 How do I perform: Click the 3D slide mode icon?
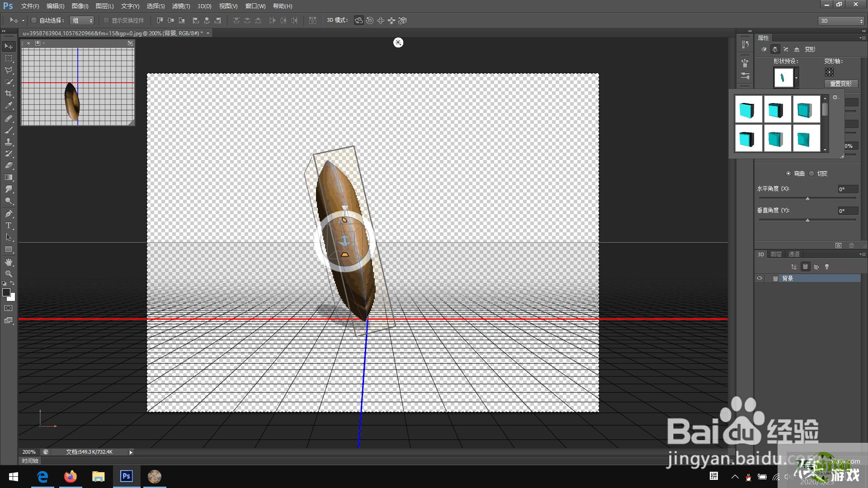click(x=392, y=20)
